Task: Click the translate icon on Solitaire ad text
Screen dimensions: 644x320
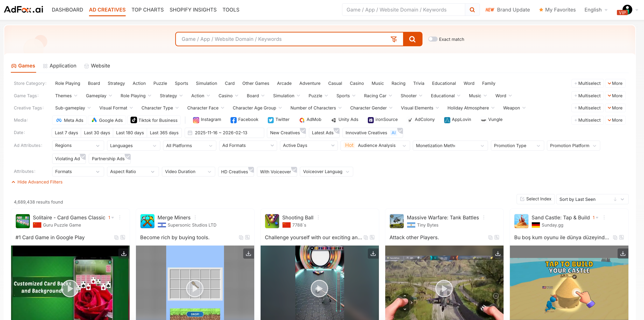Action: coord(123,237)
